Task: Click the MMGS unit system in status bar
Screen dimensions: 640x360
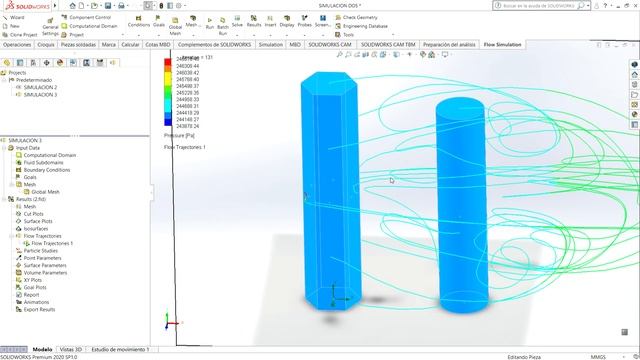Action: (598, 357)
